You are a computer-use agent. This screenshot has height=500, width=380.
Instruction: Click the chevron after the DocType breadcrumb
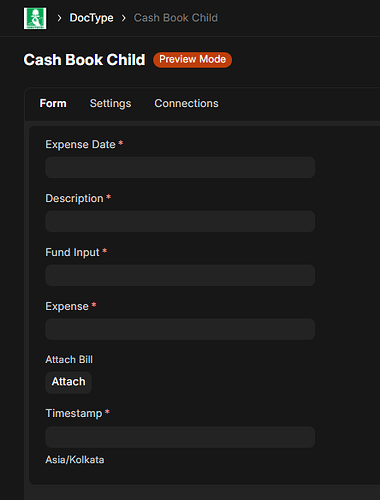click(x=124, y=18)
